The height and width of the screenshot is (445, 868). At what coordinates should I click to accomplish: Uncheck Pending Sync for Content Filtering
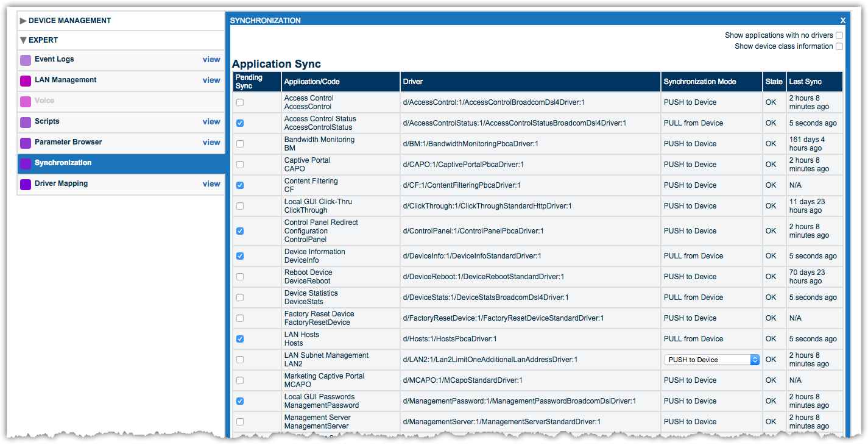(x=240, y=185)
